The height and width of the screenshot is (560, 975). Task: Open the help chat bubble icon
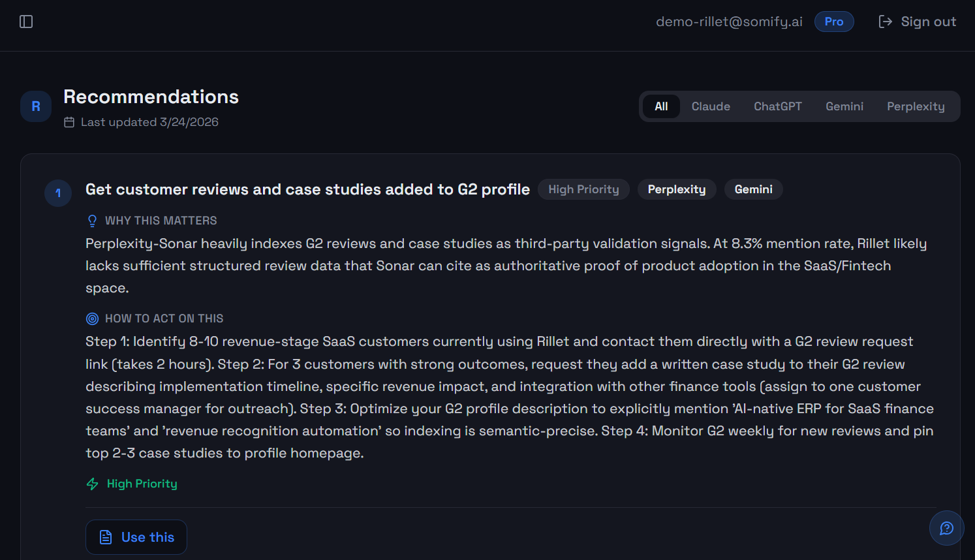946,528
